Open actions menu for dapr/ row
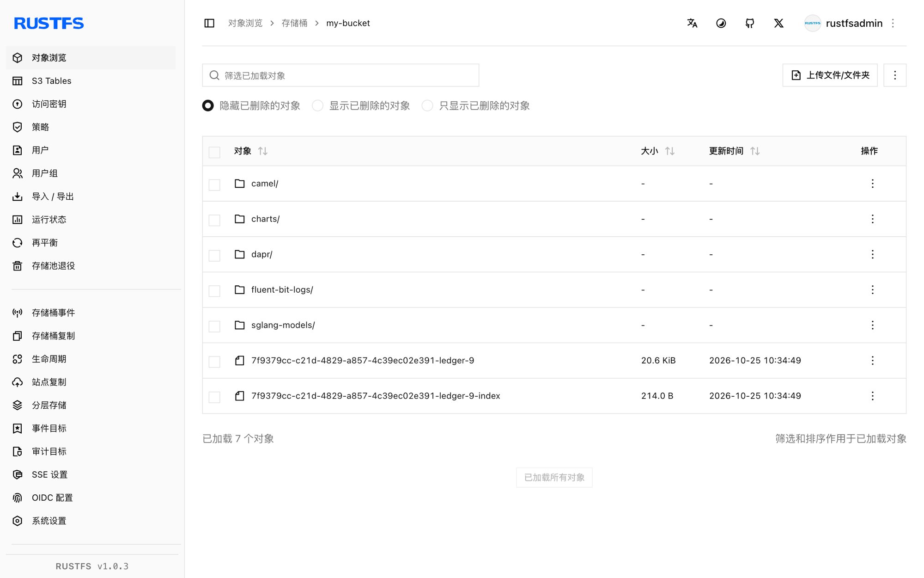 click(x=872, y=254)
